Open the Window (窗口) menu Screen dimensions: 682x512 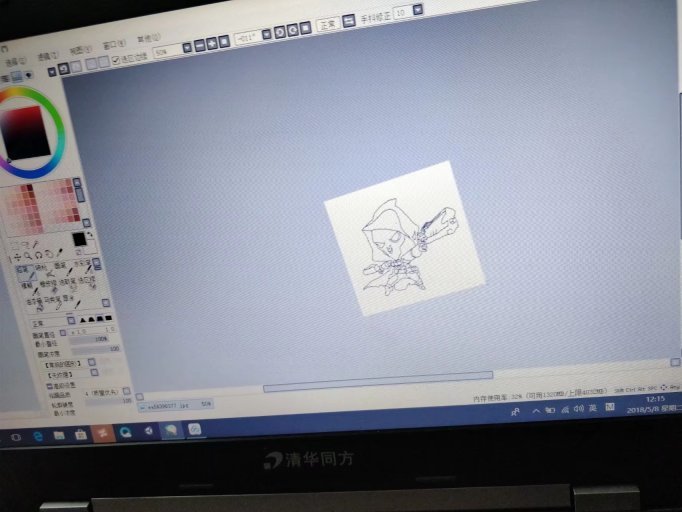(x=114, y=44)
